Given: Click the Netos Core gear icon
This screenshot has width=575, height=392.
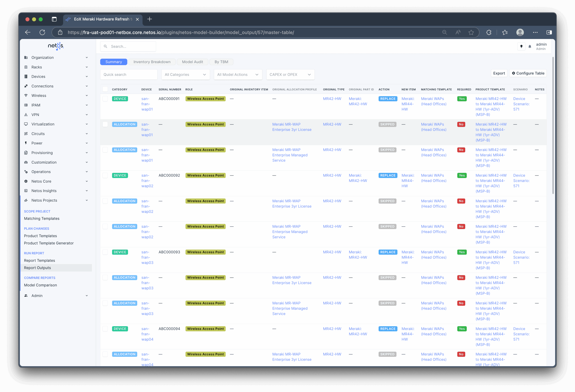Looking at the screenshot, I should [26, 181].
